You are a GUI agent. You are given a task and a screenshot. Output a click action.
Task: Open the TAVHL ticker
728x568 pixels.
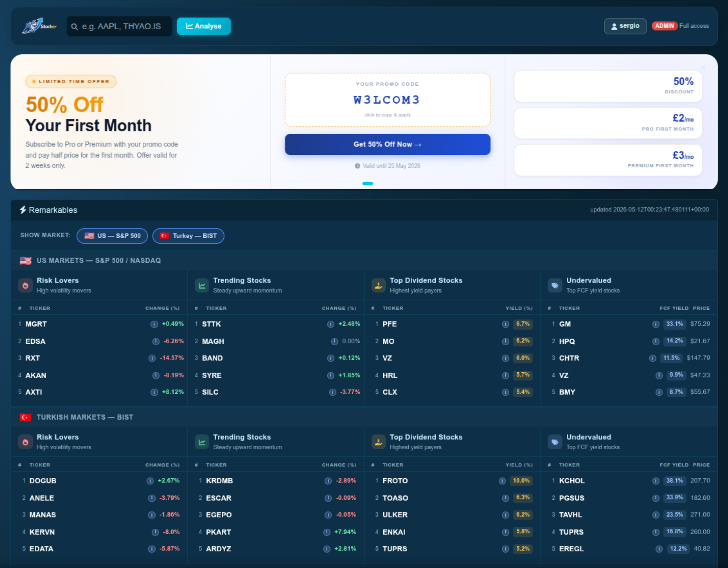tap(571, 515)
